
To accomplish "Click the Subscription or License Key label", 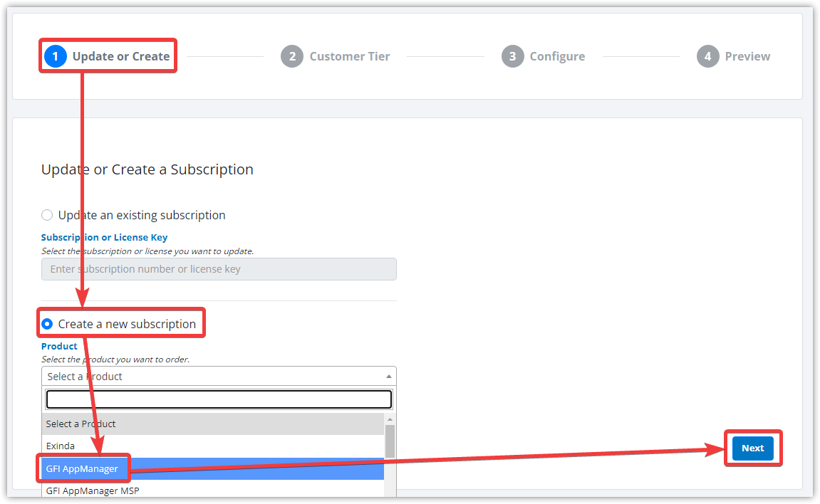I will 104,238.
